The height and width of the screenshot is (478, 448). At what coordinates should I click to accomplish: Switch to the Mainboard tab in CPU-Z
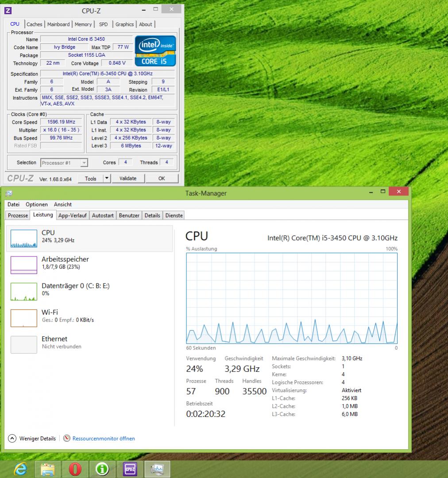(58, 24)
